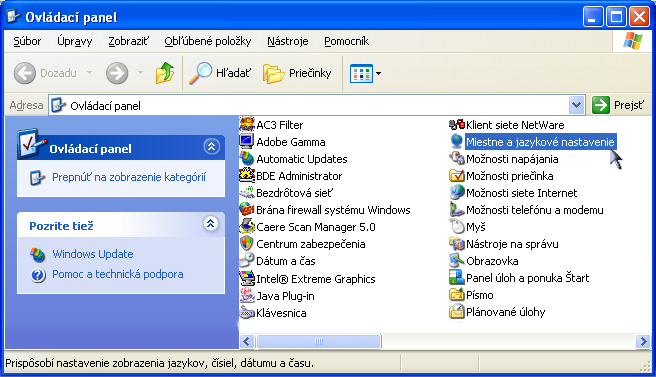Open the Intel Extreme Graphics icon

click(x=247, y=278)
